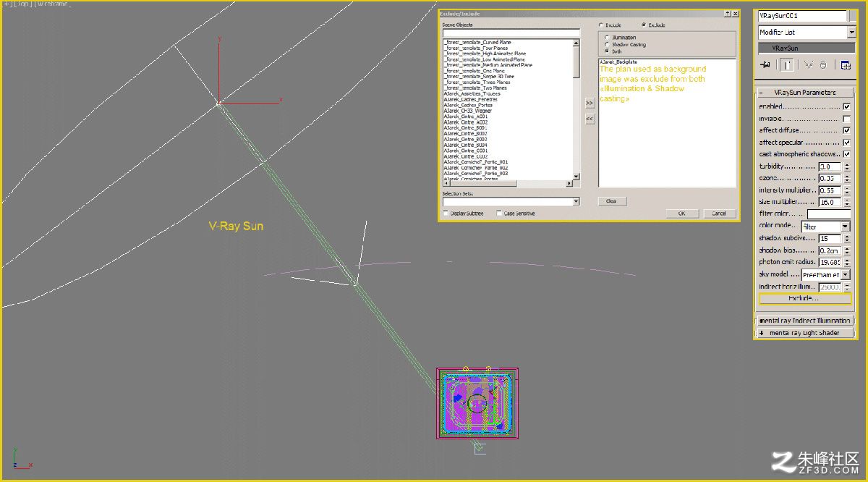Viewport: 868px width, 482px height.
Task: Click the ozone spinner arrows
Action: [846, 179]
